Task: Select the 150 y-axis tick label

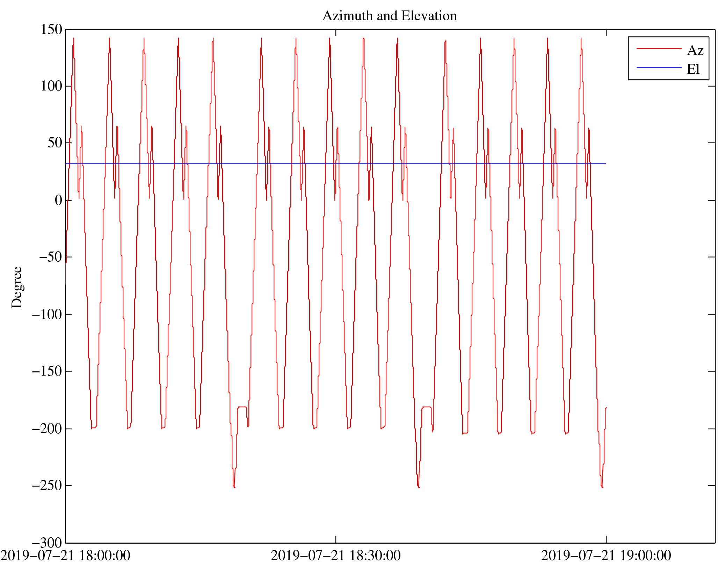Action: pyautogui.click(x=51, y=30)
